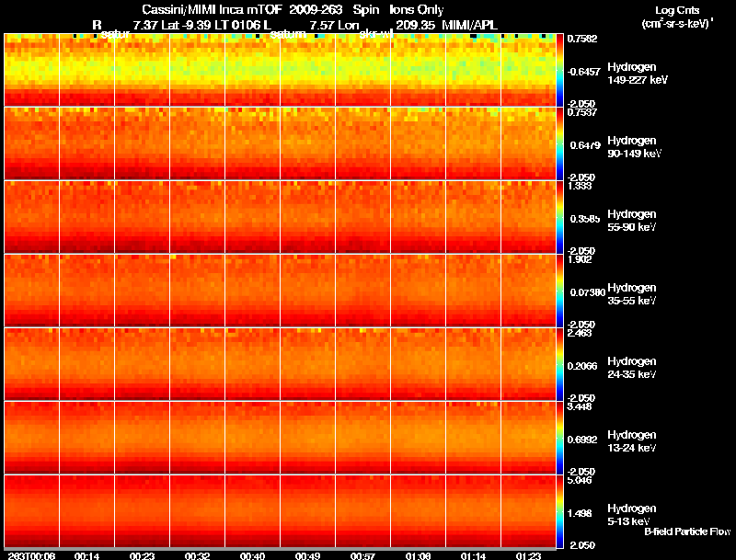This screenshot has width=736, height=560.
Task: Click the LT 0106 value in header
Action: 237,25
